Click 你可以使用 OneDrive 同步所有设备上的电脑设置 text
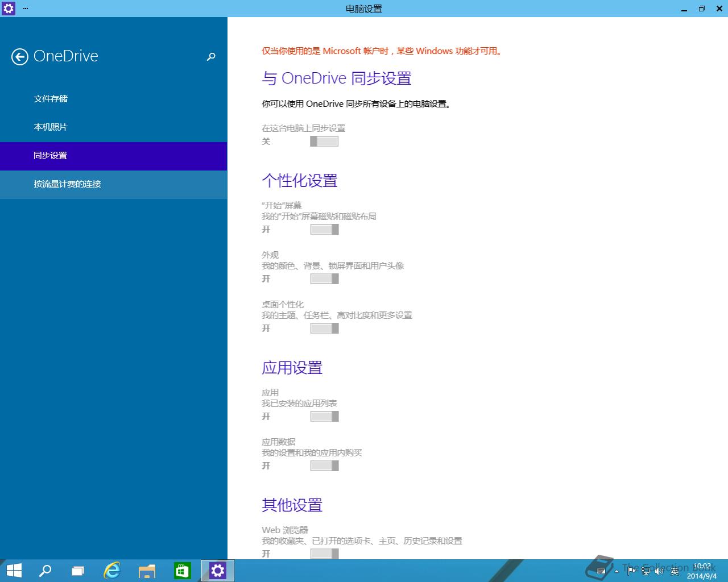Viewport: 728px width, 582px height. pyautogui.click(x=357, y=104)
